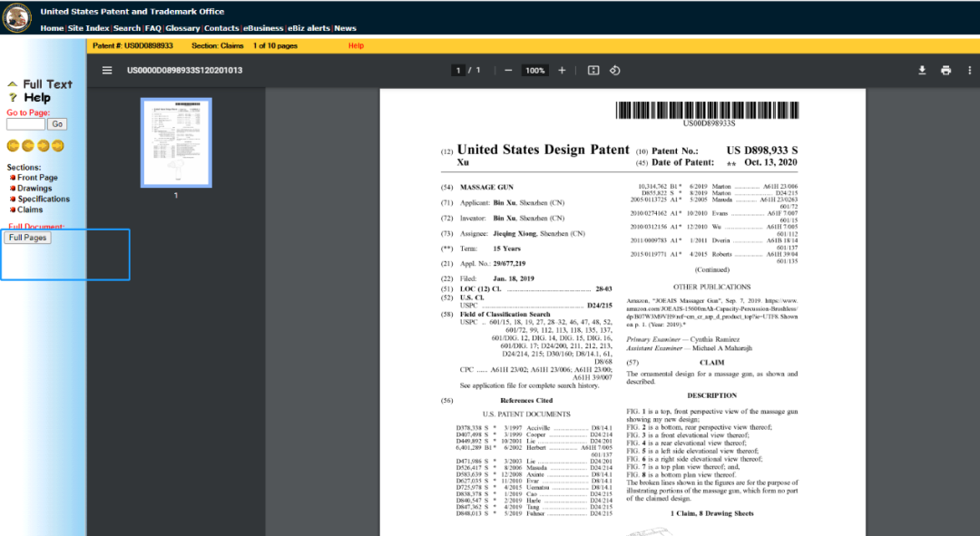The height and width of the screenshot is (536, 980).
Task: Click 'References Cited' heading
Action: click(526, 401)
